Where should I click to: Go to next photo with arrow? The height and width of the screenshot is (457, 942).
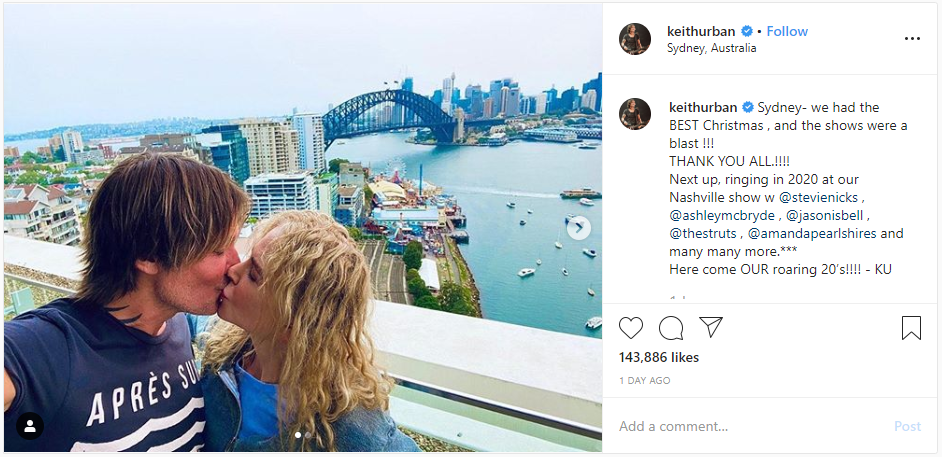click(579, 228)
